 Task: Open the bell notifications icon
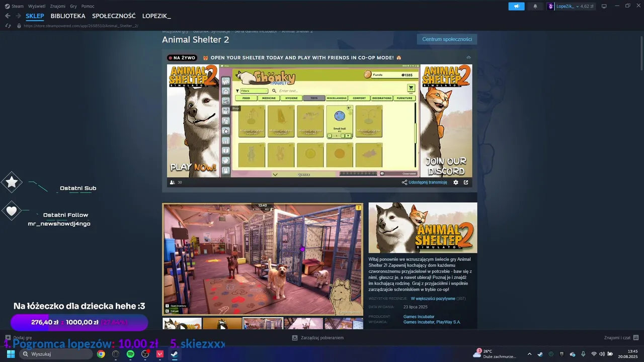[535, 6]
